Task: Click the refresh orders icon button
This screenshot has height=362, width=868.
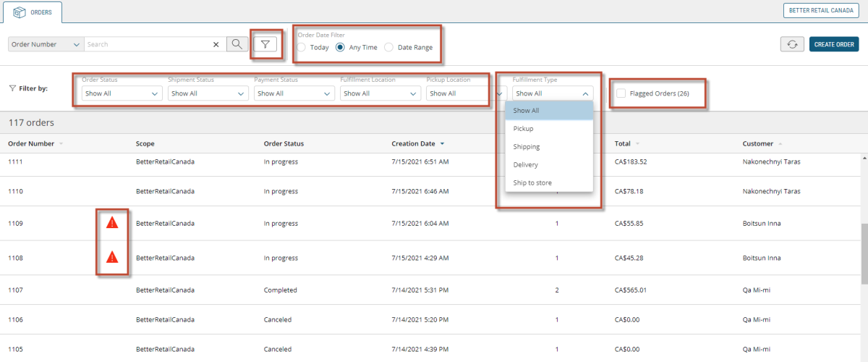Action: point(792,44)
